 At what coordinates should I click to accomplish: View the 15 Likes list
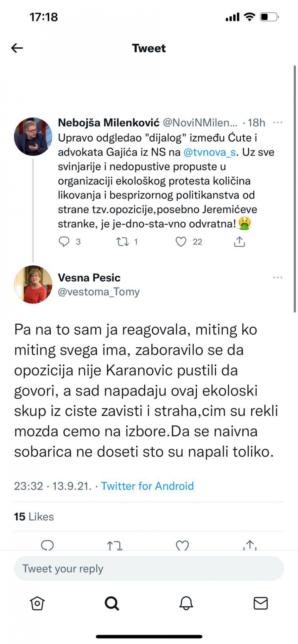33,517
